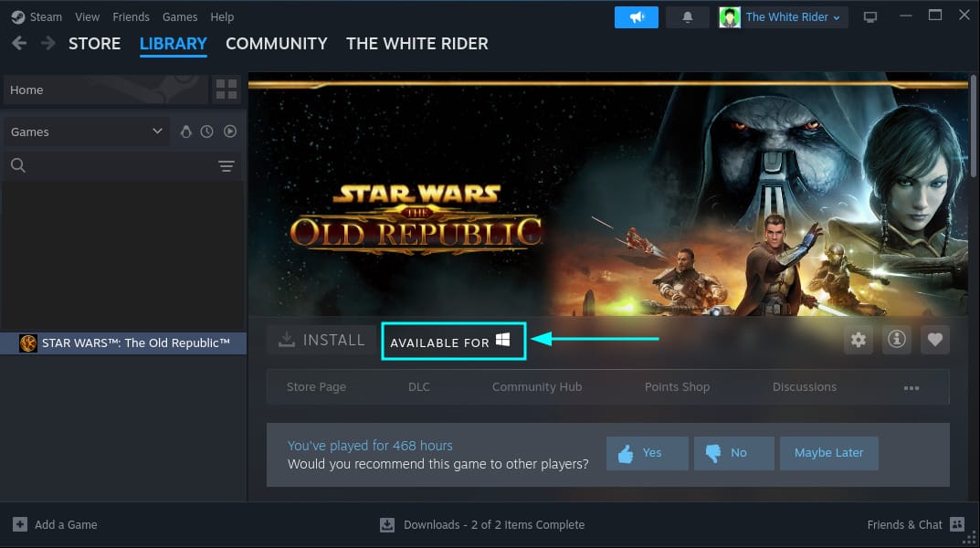The width and height of the screenshot is (980, 548).
Task: Click the INSTALL button
Action: pos(321,340)
